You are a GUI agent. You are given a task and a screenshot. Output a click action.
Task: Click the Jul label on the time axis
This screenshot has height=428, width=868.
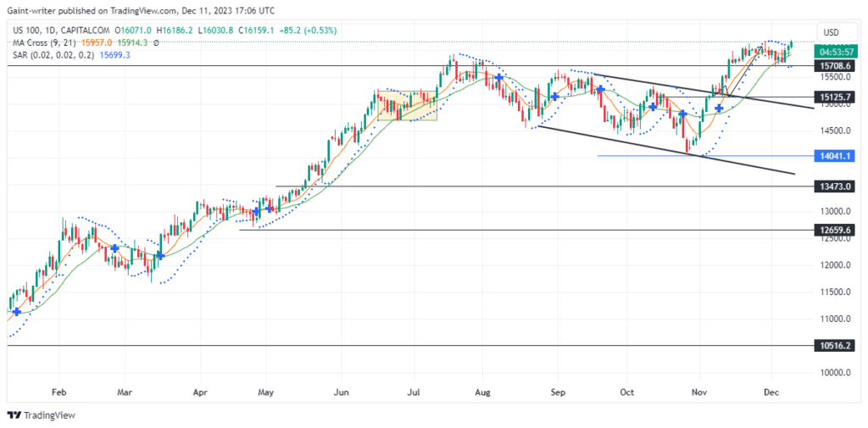tap(413, 392)
